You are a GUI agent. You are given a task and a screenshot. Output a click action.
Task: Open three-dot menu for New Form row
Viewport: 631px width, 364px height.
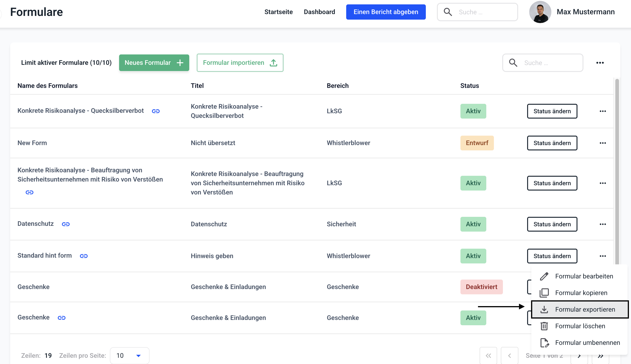[602, 143]
